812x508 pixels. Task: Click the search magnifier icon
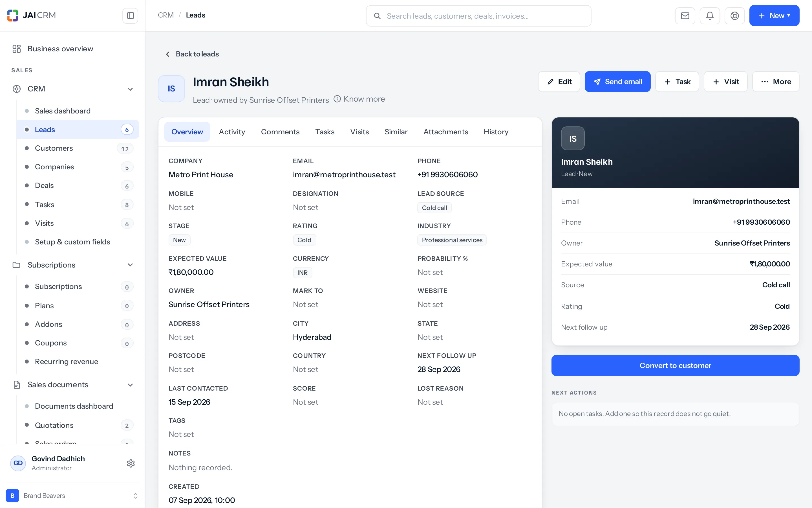(377, 16)
